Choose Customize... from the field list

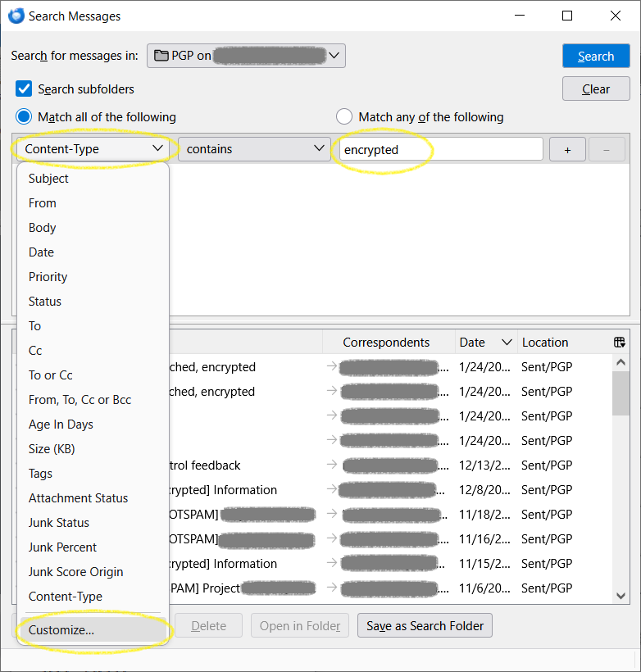coord(61,630)
